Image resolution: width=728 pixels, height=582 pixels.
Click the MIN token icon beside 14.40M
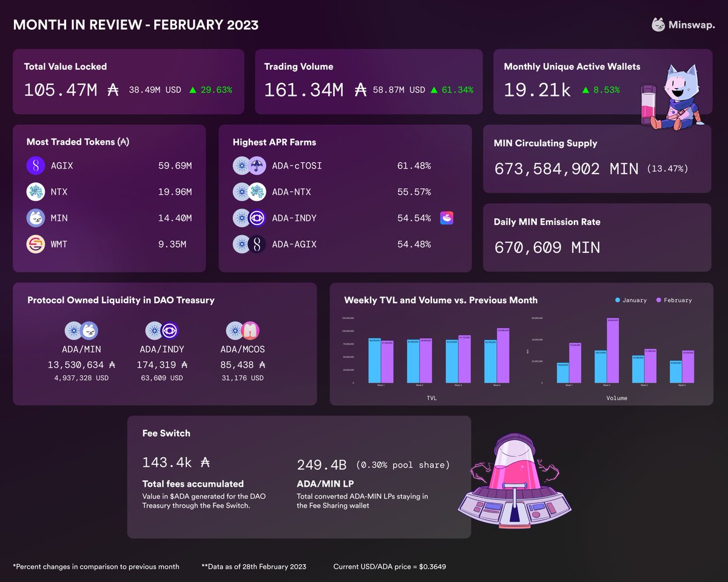point(36,218)
